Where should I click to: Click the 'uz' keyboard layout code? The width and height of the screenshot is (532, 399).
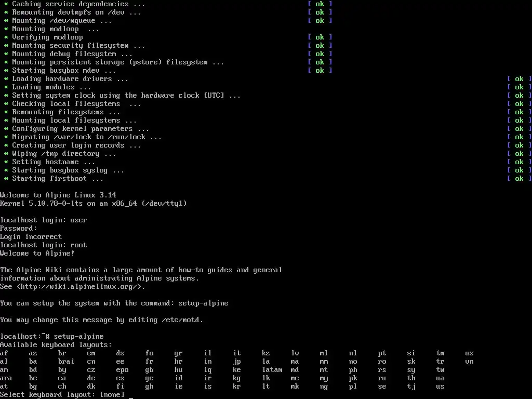point(469,353)
